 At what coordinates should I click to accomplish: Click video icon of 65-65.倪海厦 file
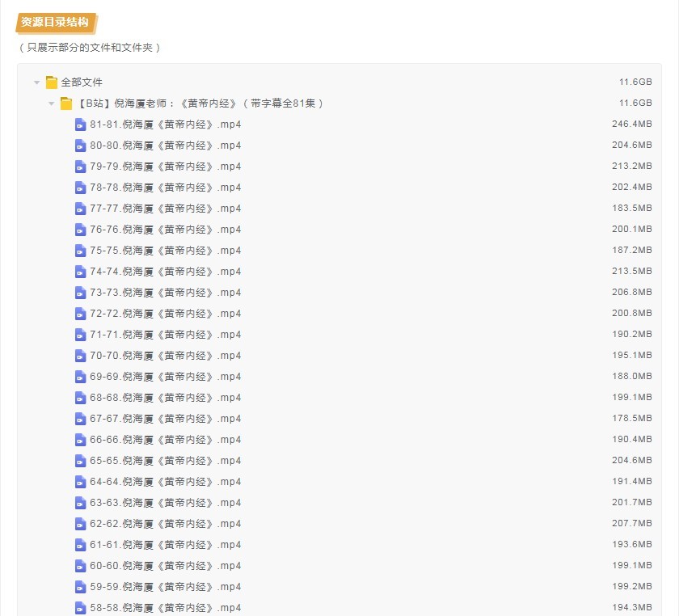[81, 461]
